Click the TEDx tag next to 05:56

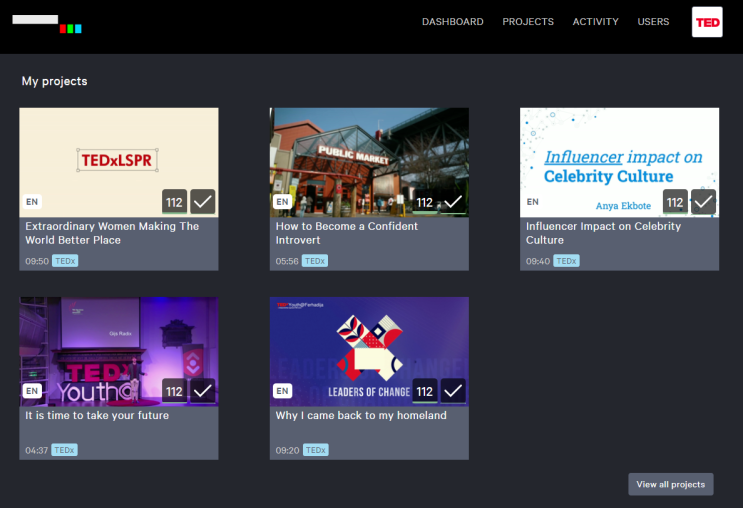[x=315, y=261]
